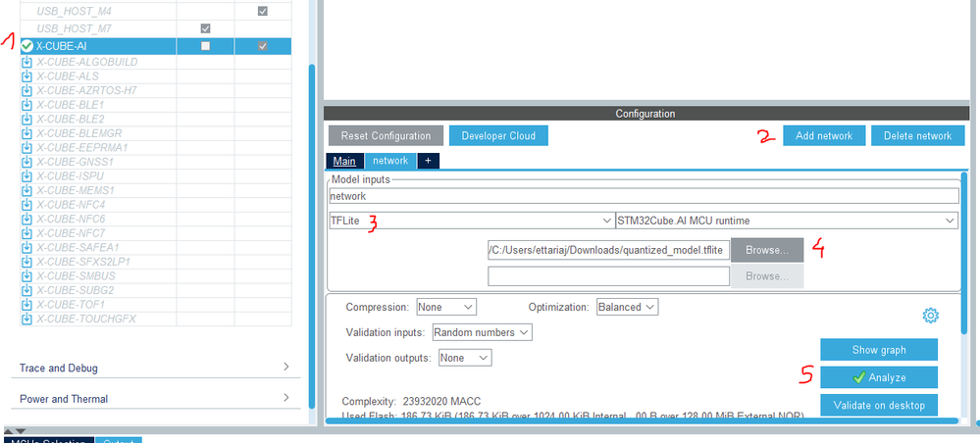Open the Compression dropdown
The width and height of the screenshot is (980, 443).
click(x=446, y=307)
